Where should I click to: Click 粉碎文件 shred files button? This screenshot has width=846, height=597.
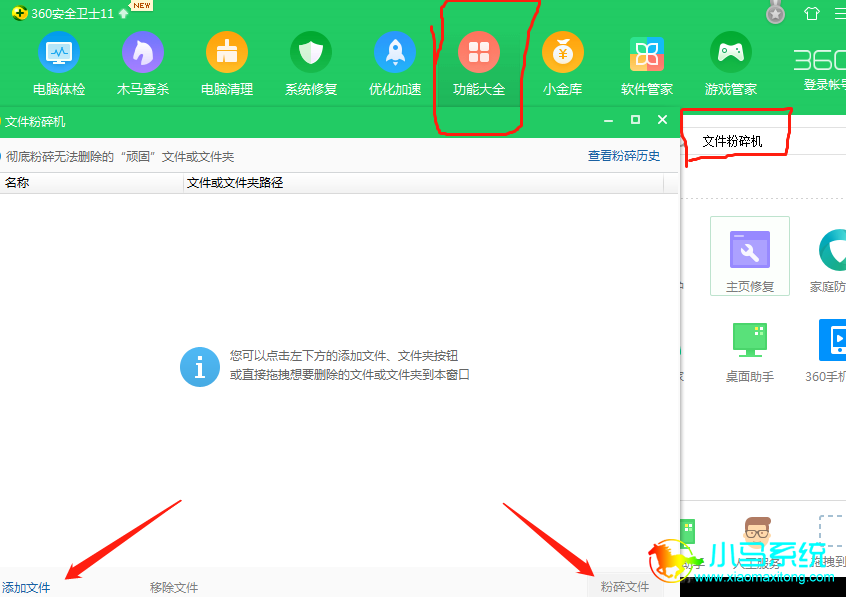(625, 586)
